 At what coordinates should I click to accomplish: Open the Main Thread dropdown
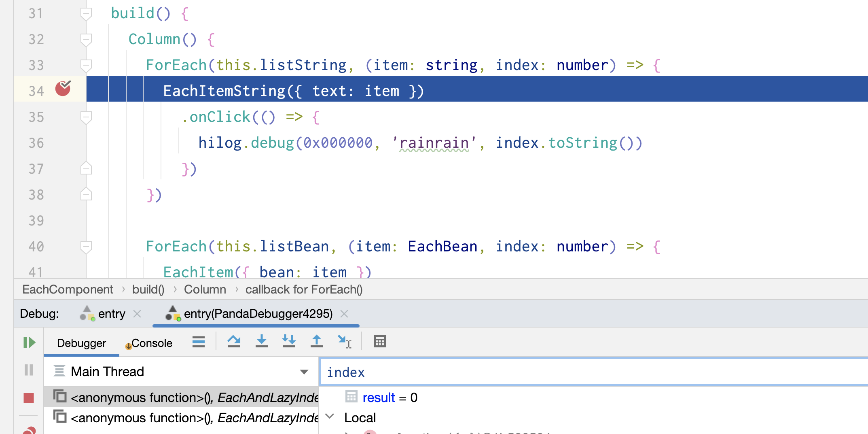[x=181, y=372]
